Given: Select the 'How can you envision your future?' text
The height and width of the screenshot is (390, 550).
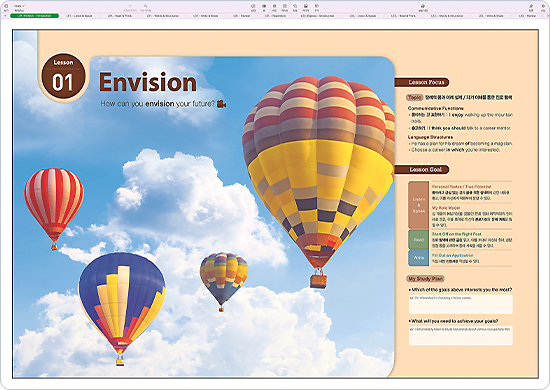Looking at the screenshot, I should click(157, 104).
